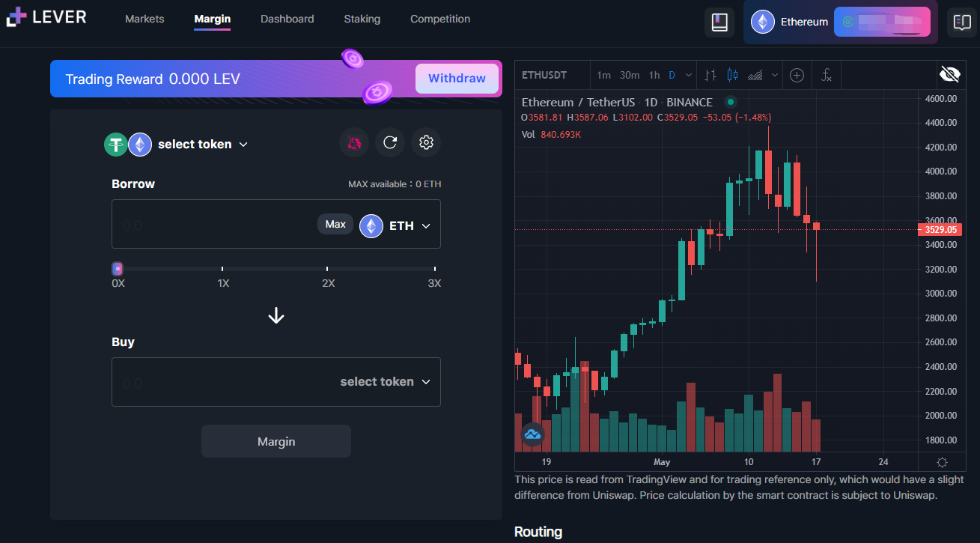The height and width of the screenshot is (543, 980).
Task: Expand the chart style dropdown arrow
Action: (775, 75)
